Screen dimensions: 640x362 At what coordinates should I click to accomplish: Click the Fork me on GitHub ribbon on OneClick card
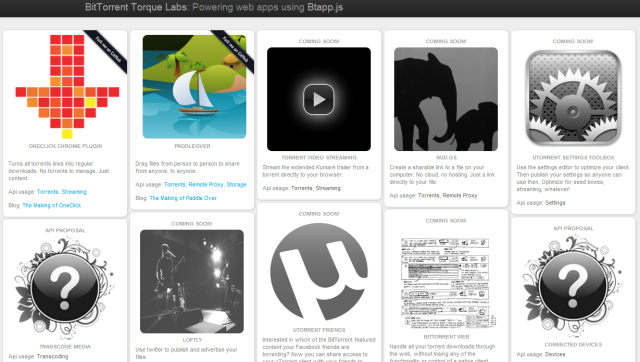pyautogui.click(x=108, y=50)
